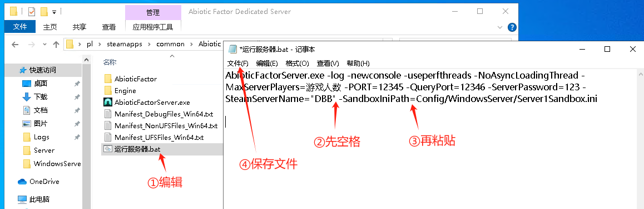This screenshot has width=644, height=209.
Task: Sort files by the 名称 column header
Action: [110, 62]
